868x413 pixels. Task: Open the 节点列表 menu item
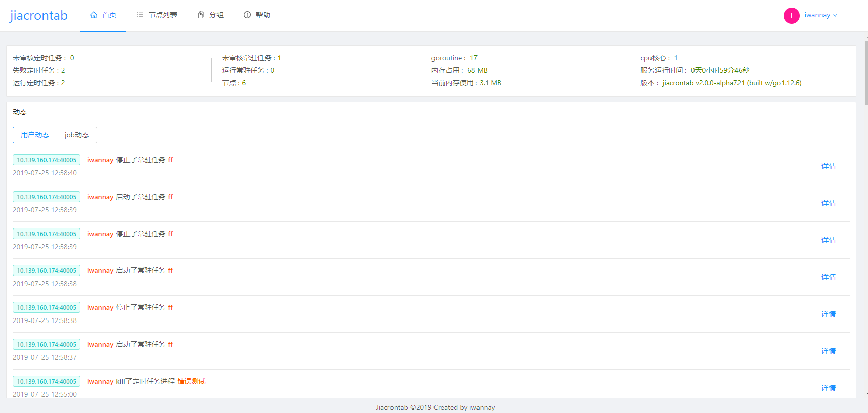(x=157, y=15)
